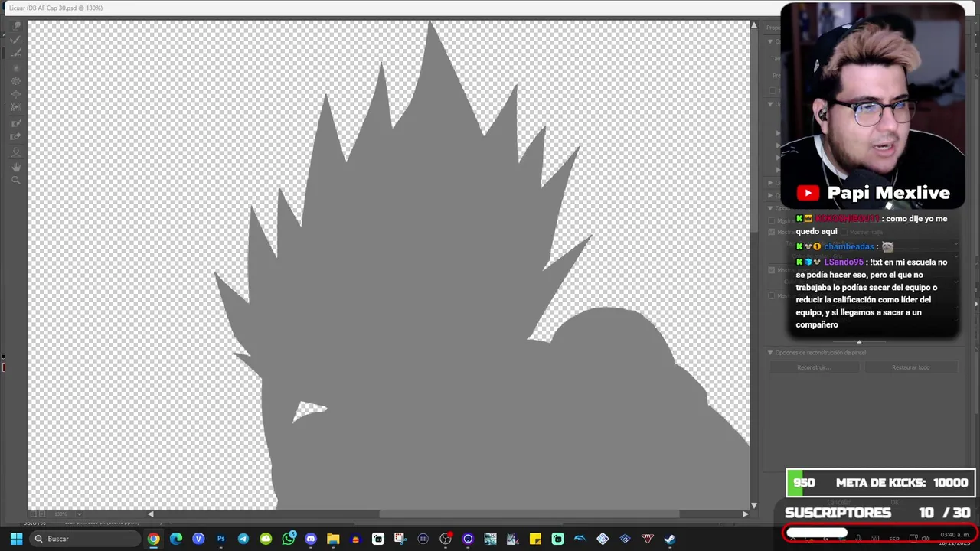Click the zoom in plus button below the canvas
Viewport: 980px width, 551px height.
(41, 514)
